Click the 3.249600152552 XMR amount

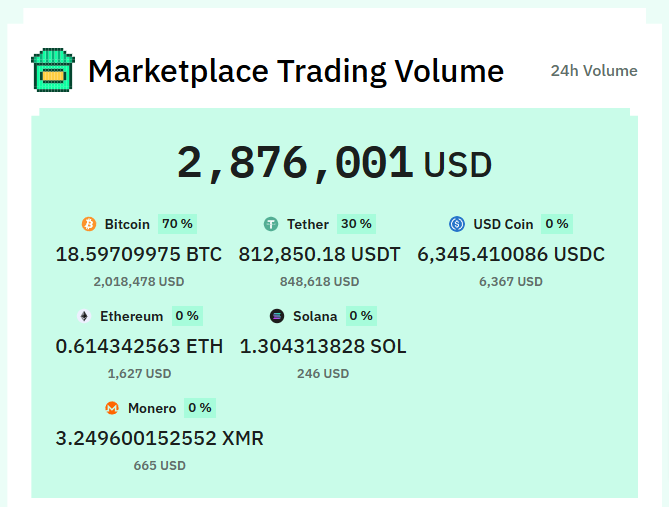pos(160,439)
